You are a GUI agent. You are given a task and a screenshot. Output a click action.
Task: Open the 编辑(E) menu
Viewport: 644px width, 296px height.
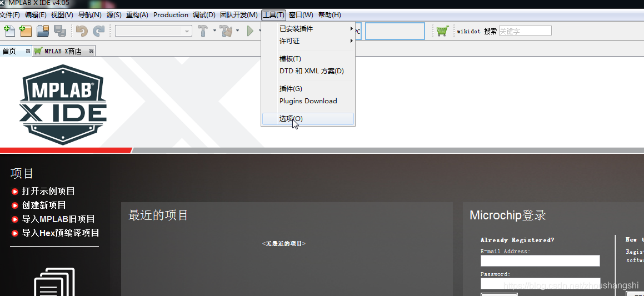coord(36,15)
